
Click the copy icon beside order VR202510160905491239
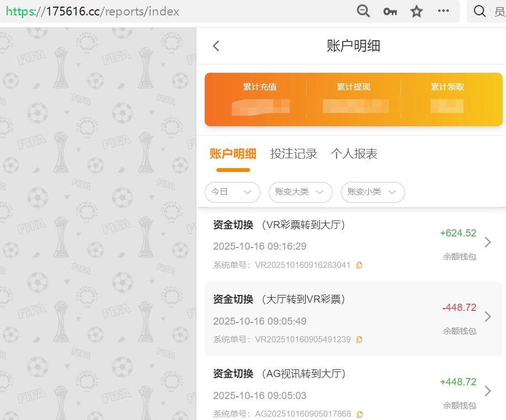(359, 339)
